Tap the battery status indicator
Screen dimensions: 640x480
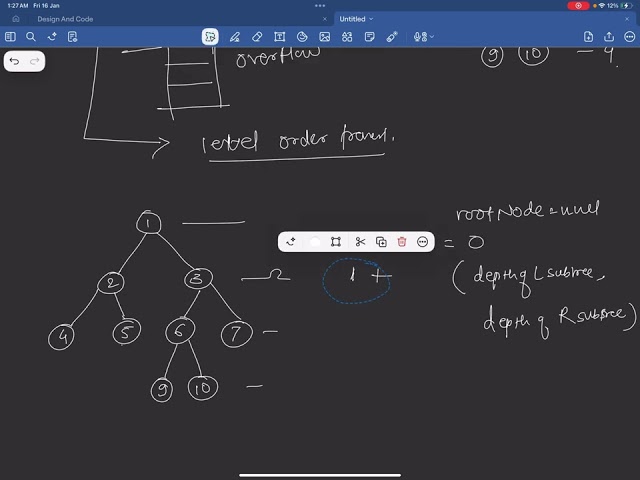[627, 6]
